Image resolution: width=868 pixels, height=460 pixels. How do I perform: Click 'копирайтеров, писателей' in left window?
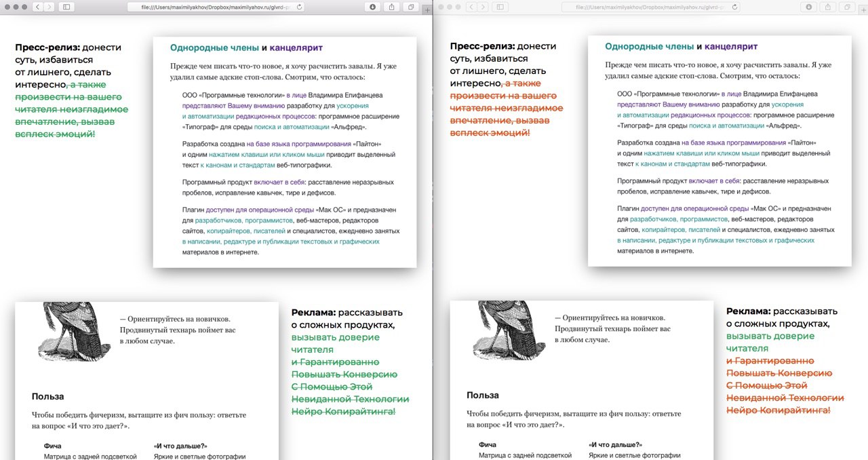click(x=245, y=231)
